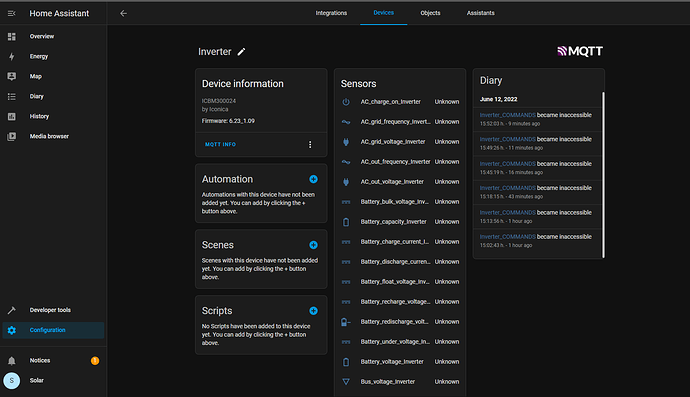This screenshot has width=690, height=397.
Task: Click the Diary panel scrollbar
Action: [603, 175]
